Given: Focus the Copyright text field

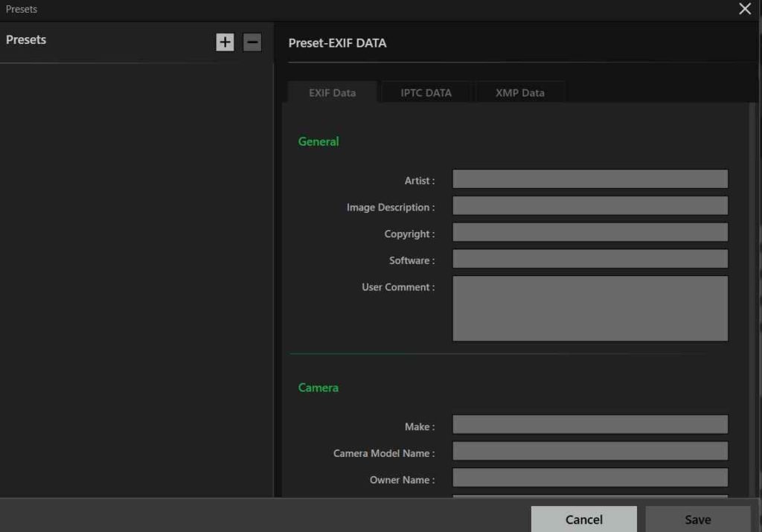Looking at the screenshot, I should (590, 232).
